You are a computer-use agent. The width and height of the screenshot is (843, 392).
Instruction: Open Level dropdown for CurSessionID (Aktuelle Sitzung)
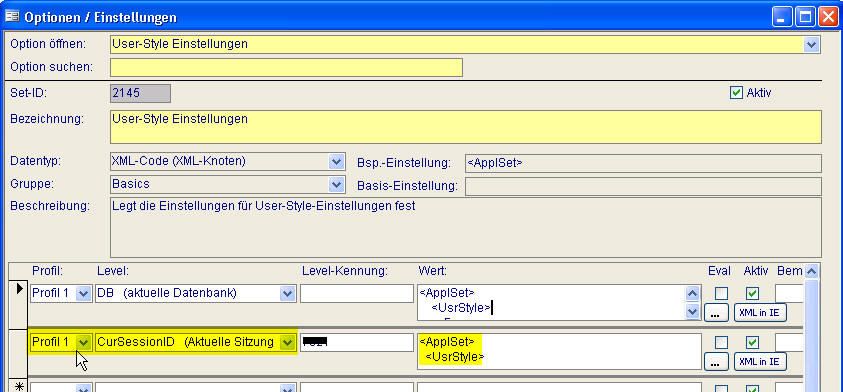click(x=288, y=342)
